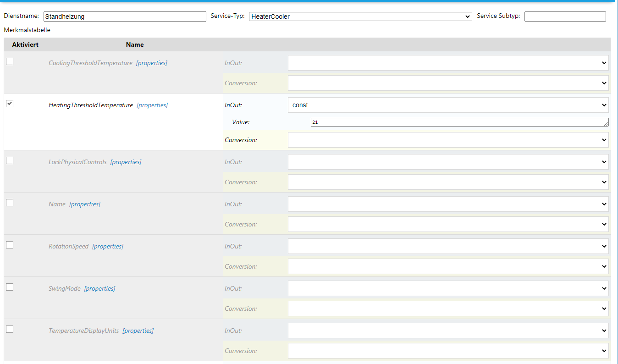Viewport: 618px width, 364px height.
Task: Check the TemperatureDisplayUnits checkbox
Action: pos(10,329)
